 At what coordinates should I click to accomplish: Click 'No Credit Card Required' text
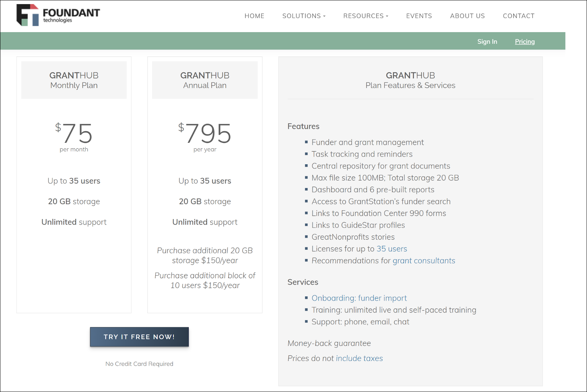pos(139,364)
